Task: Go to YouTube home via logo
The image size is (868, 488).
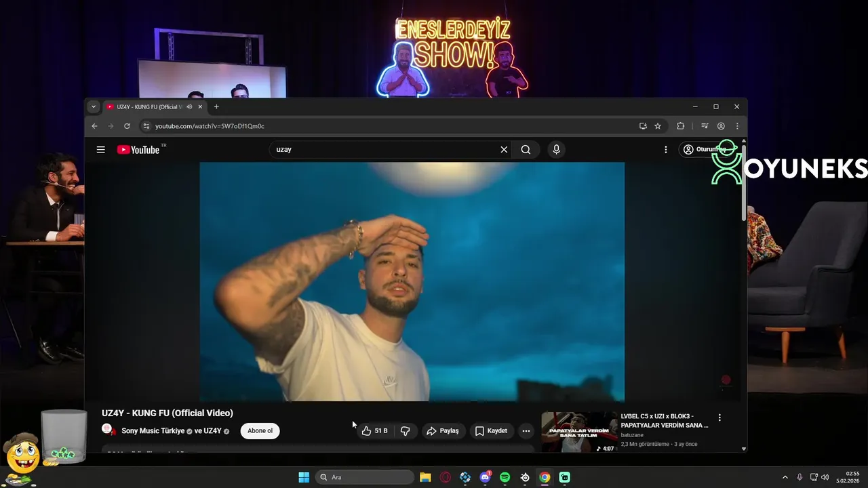Action: 138,150
